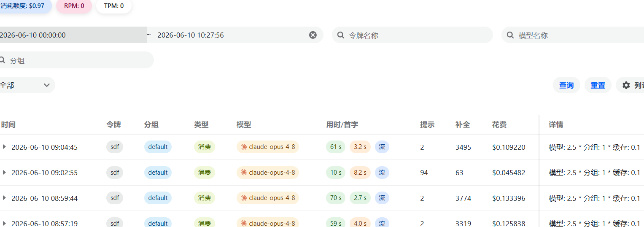Click the 重置 button
This screenshot has width=644, height=227.
(x=598, y=85)
